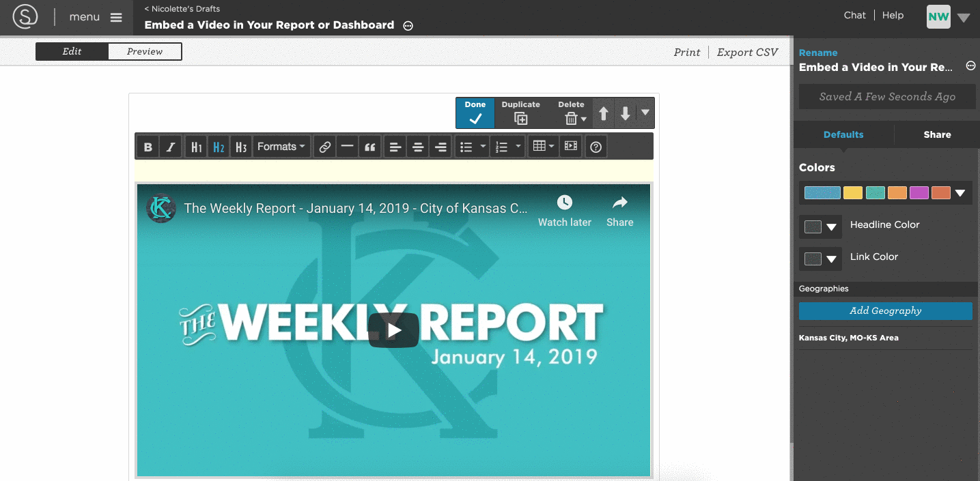Click the teal palette swatch

876,193
